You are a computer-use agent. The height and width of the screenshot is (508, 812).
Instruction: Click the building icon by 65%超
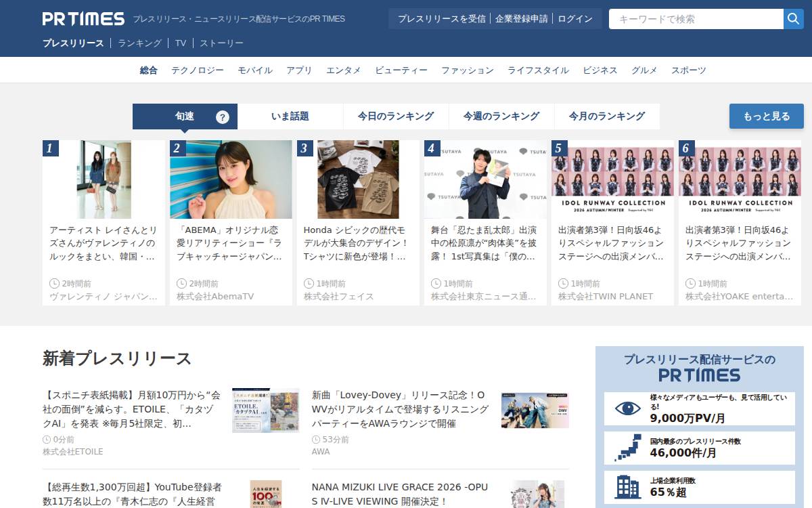coord(627,486)
